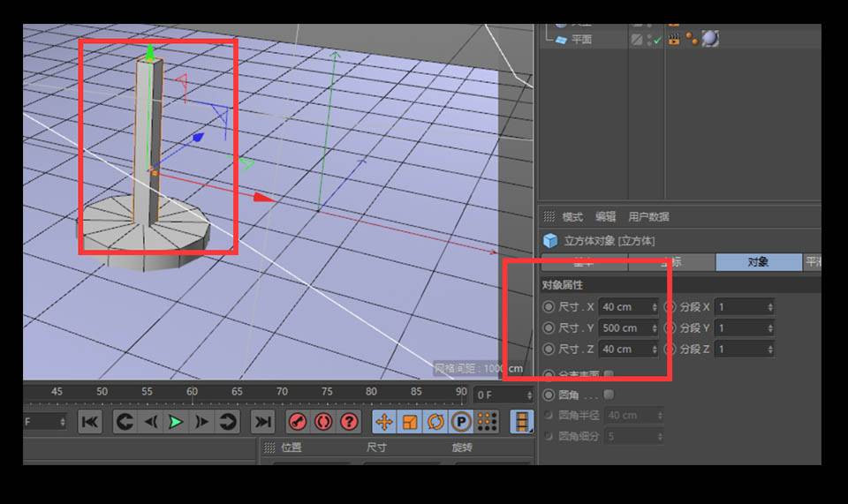Viewport: 848px width, 504px height.
Task: Toggle keyframe circle for 尺寸 . Y
Action: [549, 327]
